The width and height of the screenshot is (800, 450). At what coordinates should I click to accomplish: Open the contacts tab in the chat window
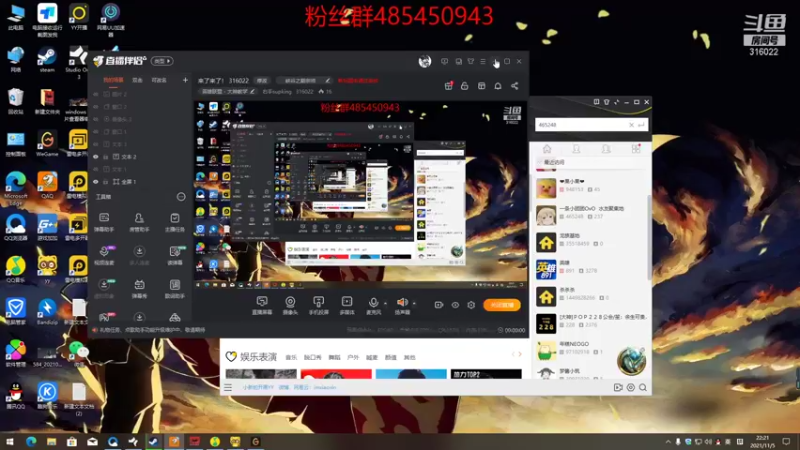pyautogui.click(x=577, y=148)
